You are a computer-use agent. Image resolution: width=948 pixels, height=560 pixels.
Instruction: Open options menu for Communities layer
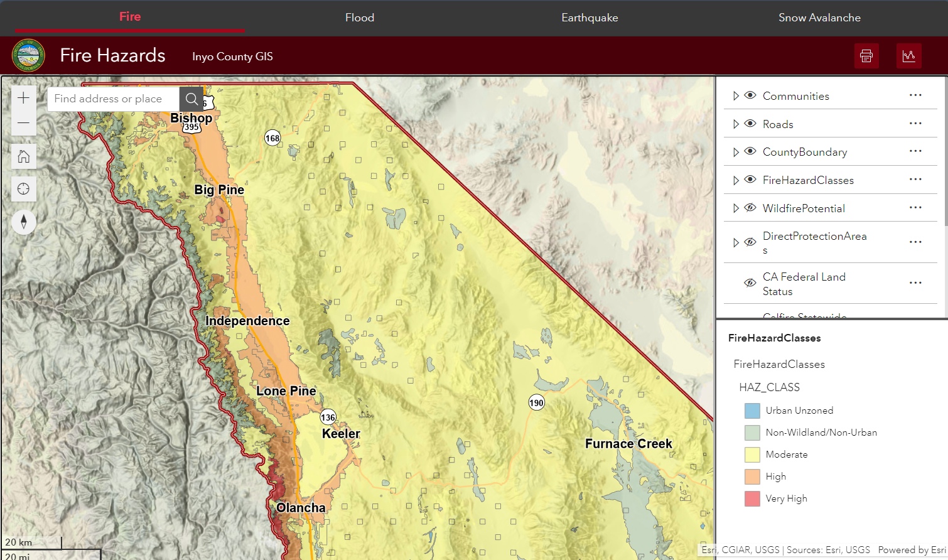(x=915, y=95)
